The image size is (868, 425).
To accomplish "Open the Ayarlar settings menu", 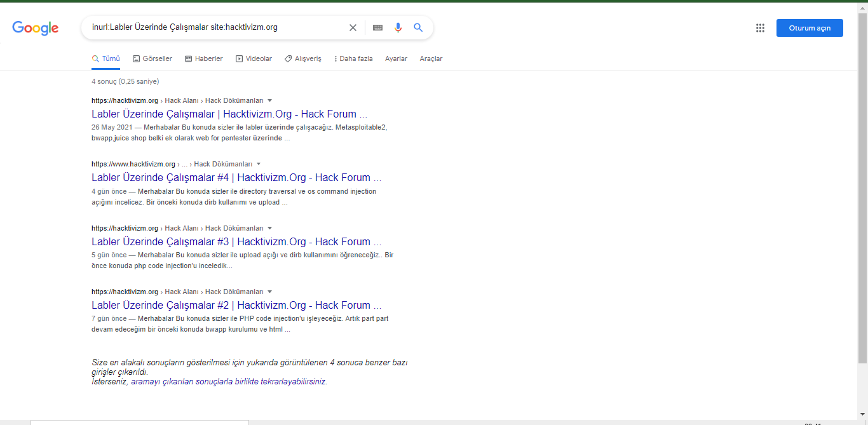I will pos(396,58).
